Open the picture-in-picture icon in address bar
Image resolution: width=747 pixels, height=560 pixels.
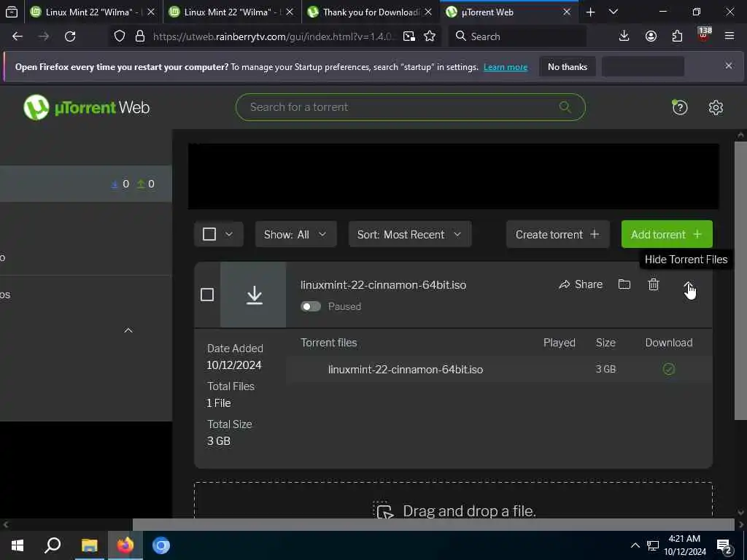(x=409, y=36)
